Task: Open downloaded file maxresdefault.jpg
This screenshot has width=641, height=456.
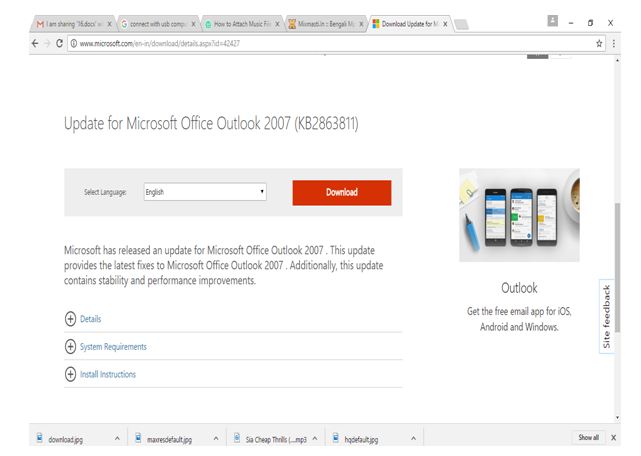Action: (169, 439)
